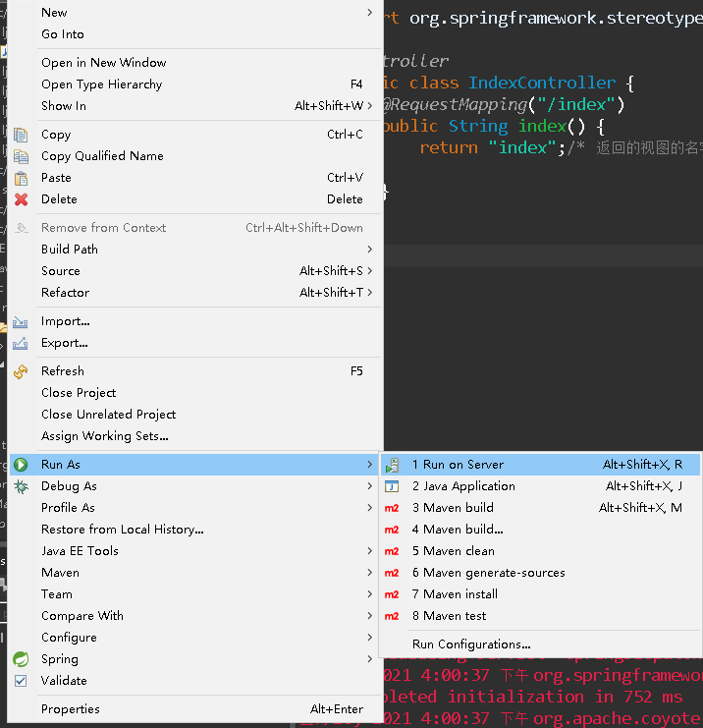This screenshot has width=703, height=728.
Task: Expand the New submenu arrow
Action: 370,13
